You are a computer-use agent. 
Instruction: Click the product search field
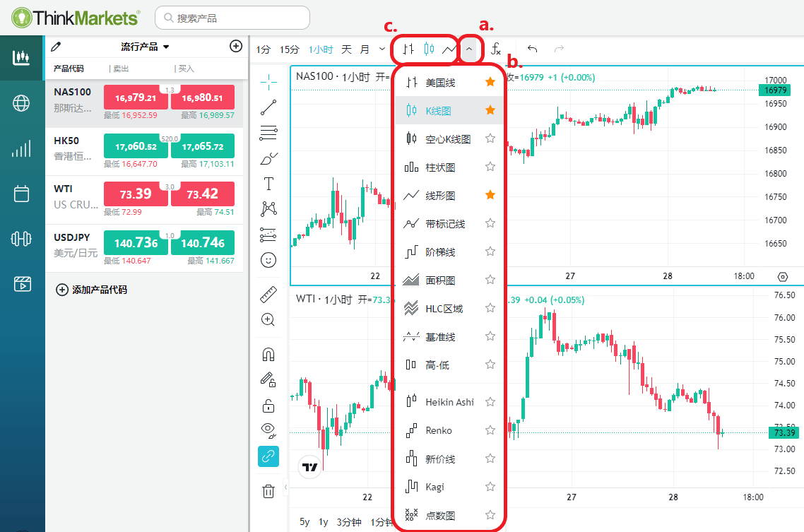click(232, 18)
